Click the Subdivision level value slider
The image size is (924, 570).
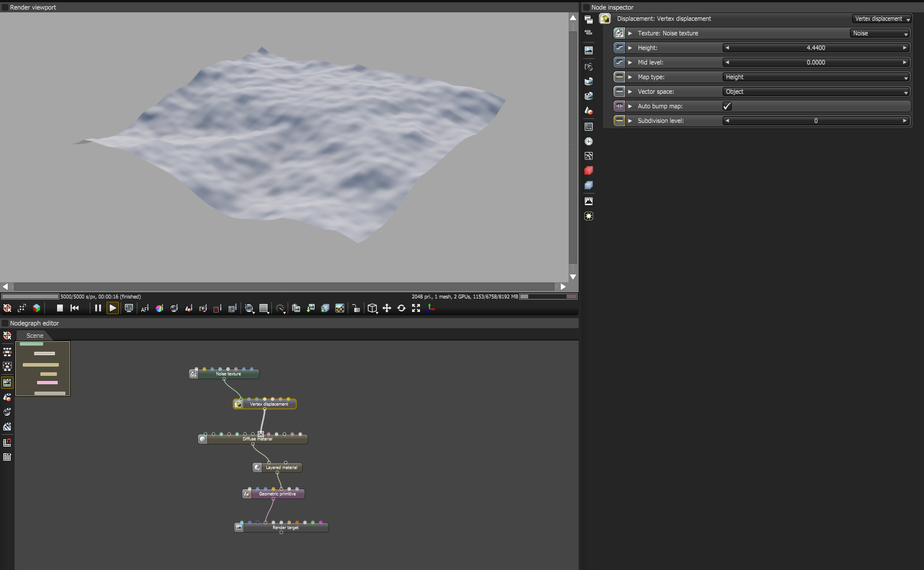tap(816, 121)
